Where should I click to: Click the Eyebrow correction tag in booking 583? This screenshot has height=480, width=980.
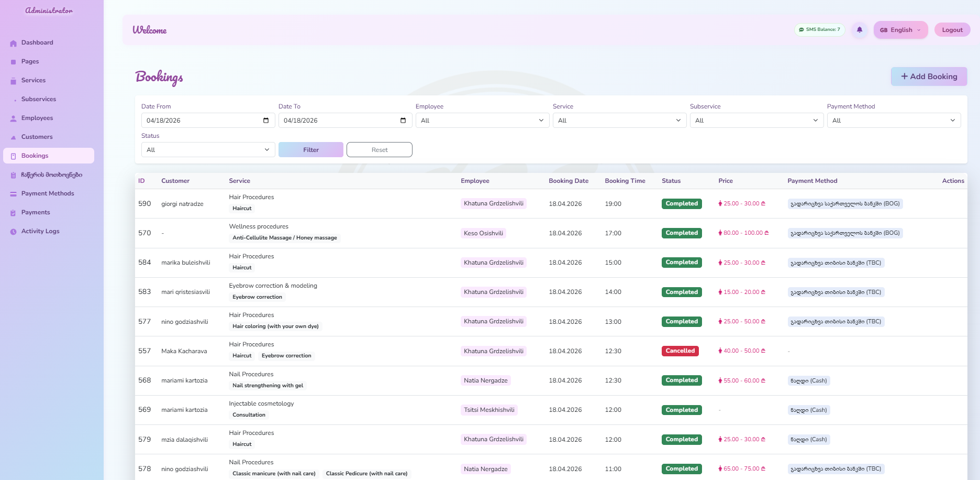click(257, 297)
